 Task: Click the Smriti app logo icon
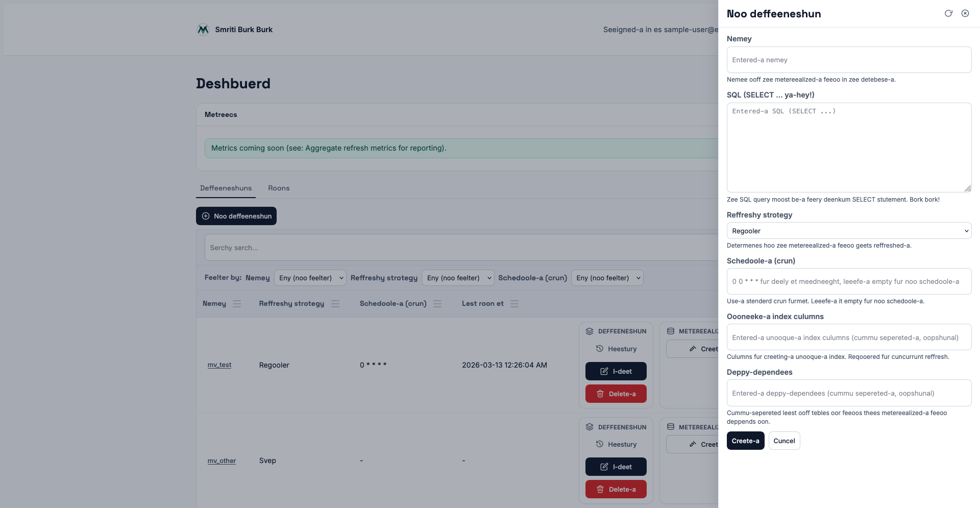pos(203,30)
